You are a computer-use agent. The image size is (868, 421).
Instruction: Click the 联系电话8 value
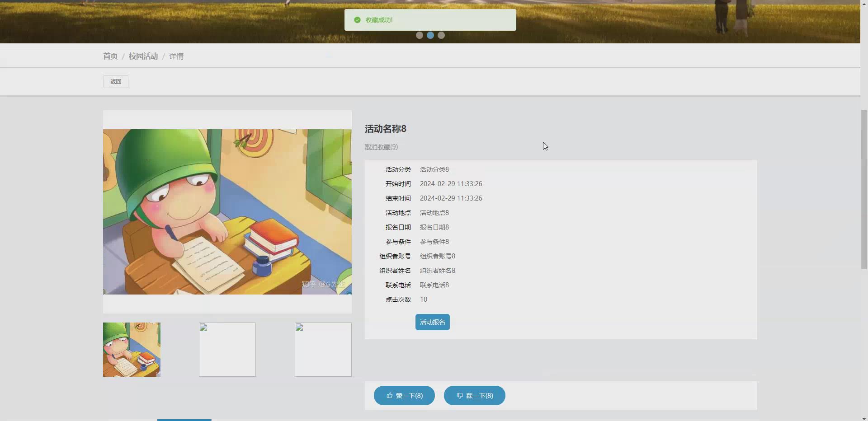point(434,285)
